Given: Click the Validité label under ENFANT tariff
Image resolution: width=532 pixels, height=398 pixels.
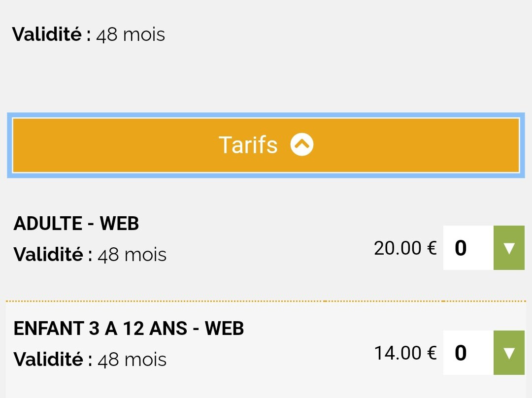Looking at the screenshot, I should tap(53, 359).
